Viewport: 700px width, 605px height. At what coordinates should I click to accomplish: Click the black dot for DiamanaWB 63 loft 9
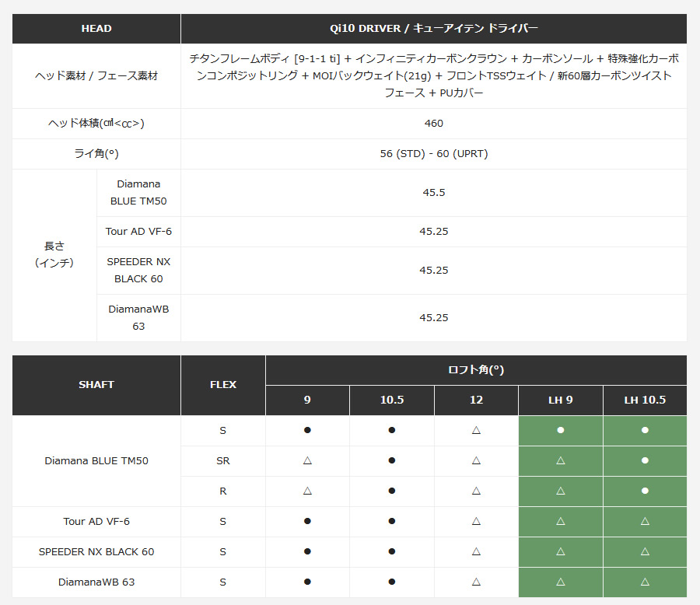(307, 582)
